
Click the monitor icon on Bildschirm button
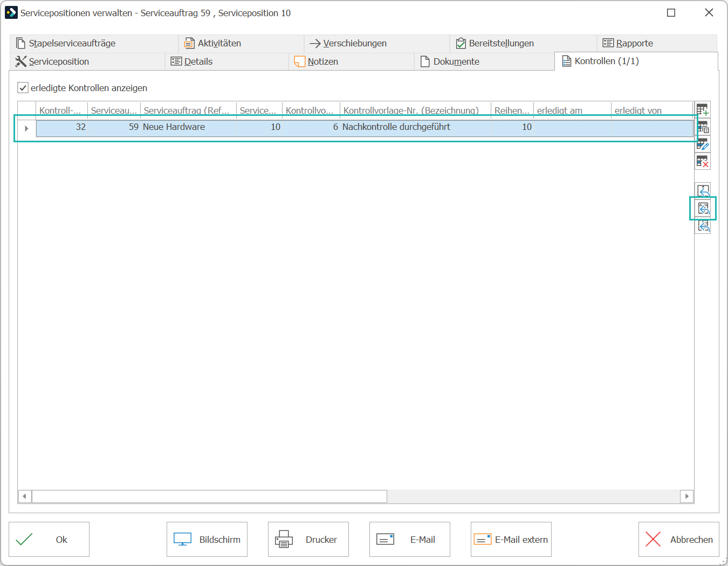coord(182,540)
